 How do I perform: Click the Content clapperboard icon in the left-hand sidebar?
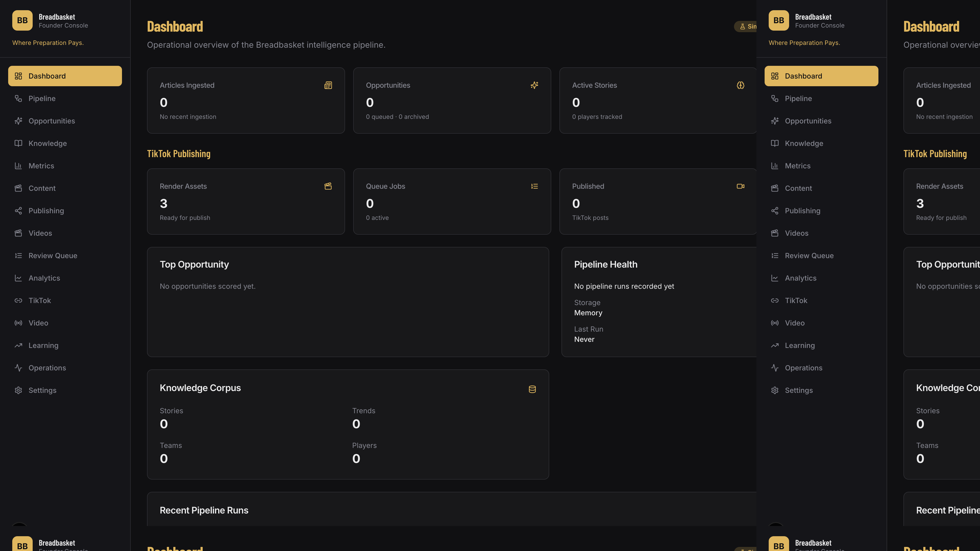tap(18, 188)
